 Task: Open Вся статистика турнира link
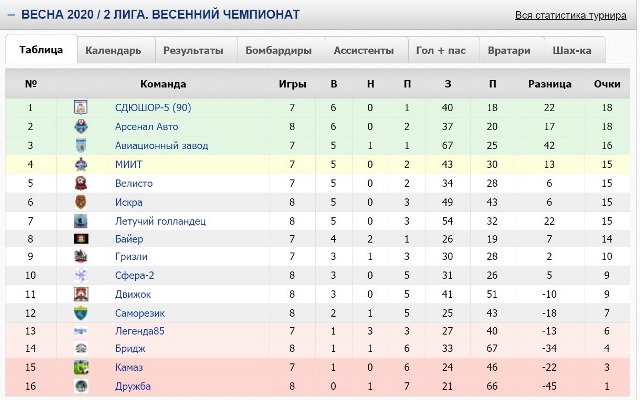click(571, 16)
